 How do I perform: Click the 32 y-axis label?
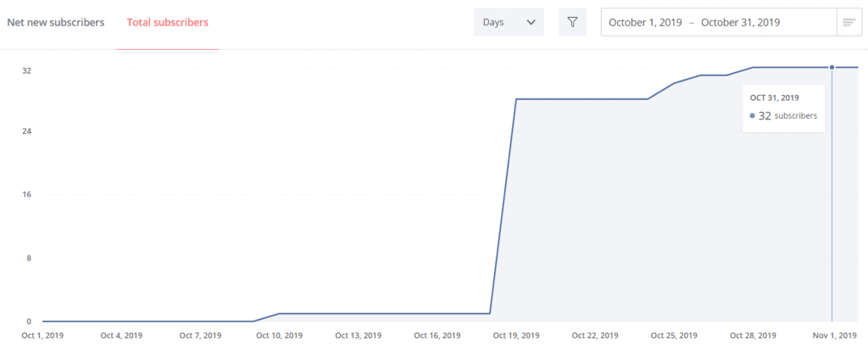coord(26,70)
